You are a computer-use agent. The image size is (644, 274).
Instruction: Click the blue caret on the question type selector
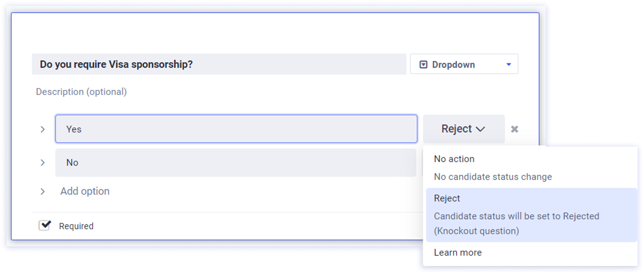tap(508, 64)
